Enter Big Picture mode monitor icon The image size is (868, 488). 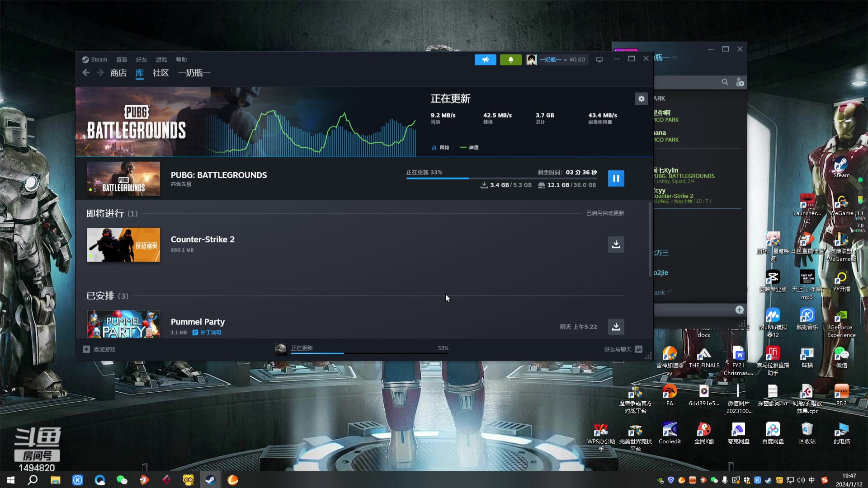pos(599,60)
